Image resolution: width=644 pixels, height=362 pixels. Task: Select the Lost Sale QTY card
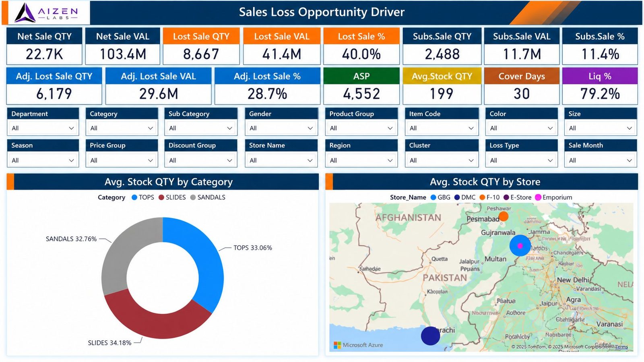[201, 46]
